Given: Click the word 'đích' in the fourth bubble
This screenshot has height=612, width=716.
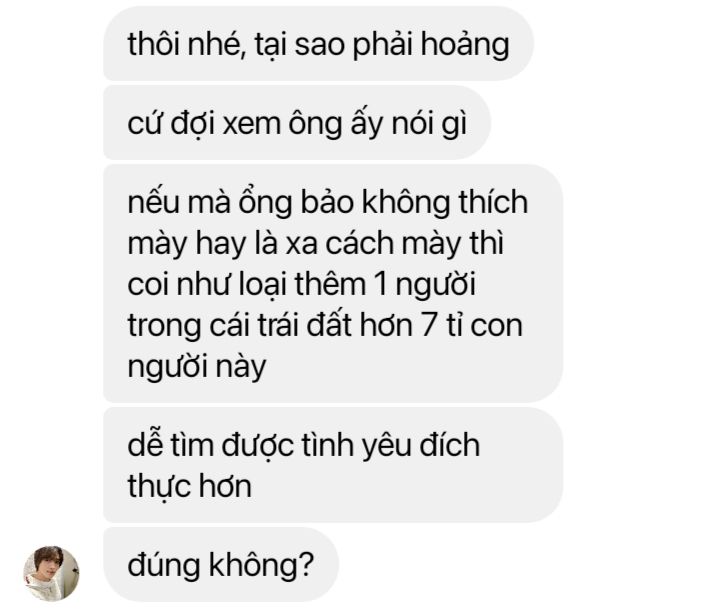Looking at the screenshot, I should pos(449,444).
